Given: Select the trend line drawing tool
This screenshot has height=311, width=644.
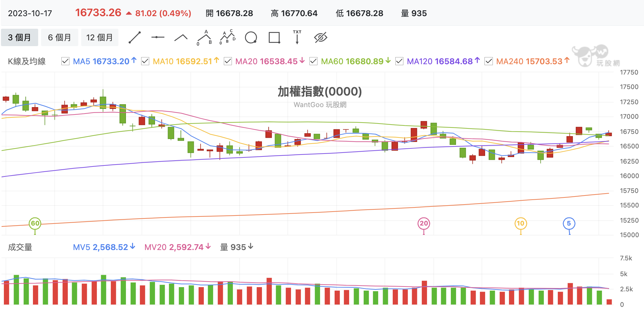Looking at the screenshot, I should [135, 37].
